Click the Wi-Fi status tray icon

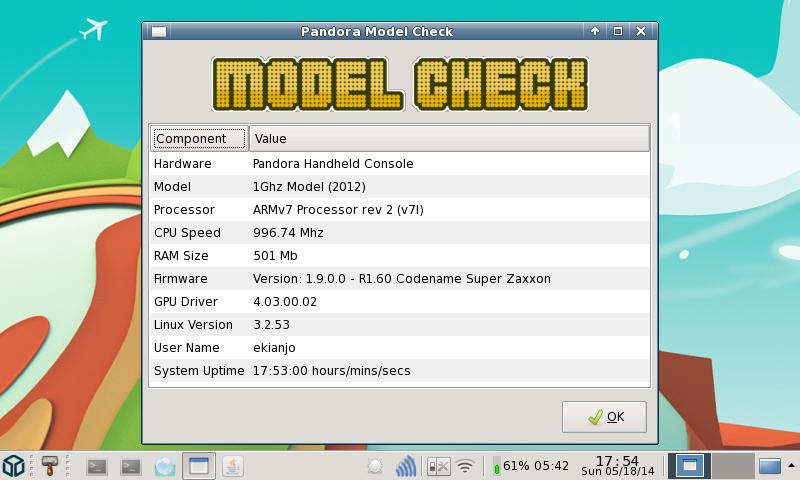pyautogui.click(x=465, y=465)
